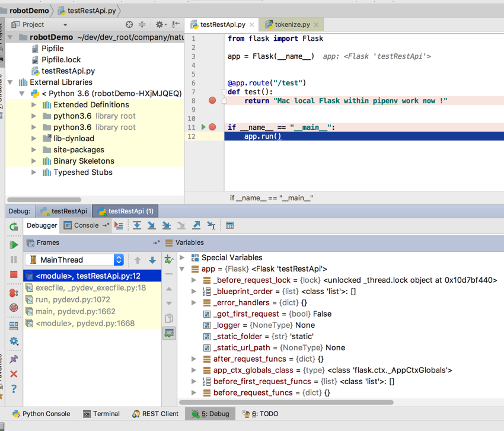Viewport: 504px width, 431px height.
Task: Open the Evaluate Expression calculator icon
Action: (x=229, y=225)
